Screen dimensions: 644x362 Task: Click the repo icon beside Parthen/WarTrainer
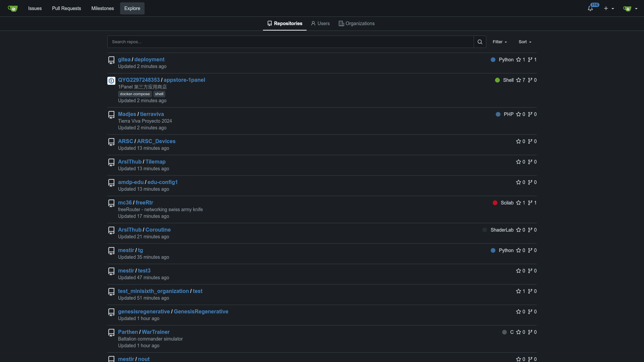(x=111, y=333)
